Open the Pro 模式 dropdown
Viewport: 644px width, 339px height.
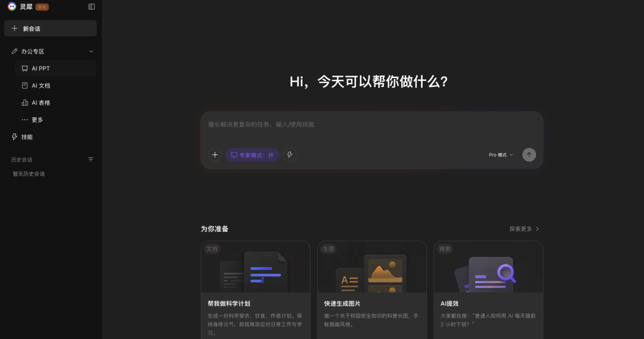pyautogui.click(x=501, y=155)
